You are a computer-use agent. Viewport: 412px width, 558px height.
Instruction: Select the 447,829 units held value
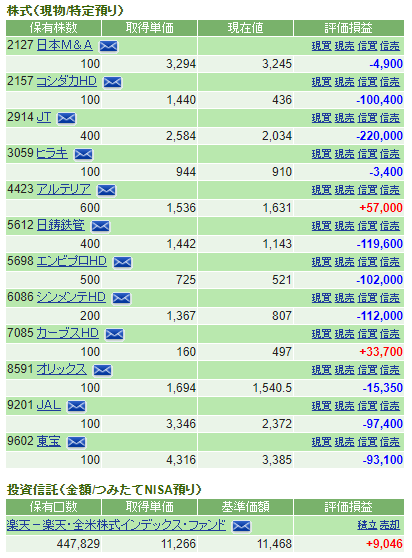(79, 543)
